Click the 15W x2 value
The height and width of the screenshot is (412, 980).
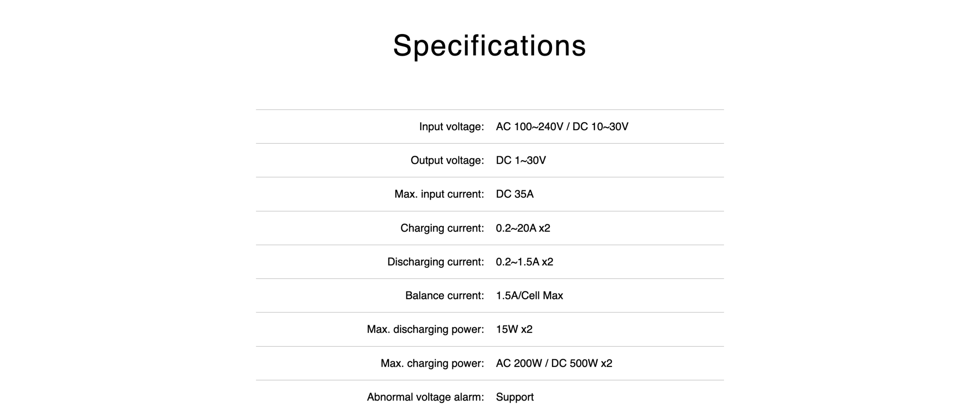pyautogui.click(x=514, y=329)
